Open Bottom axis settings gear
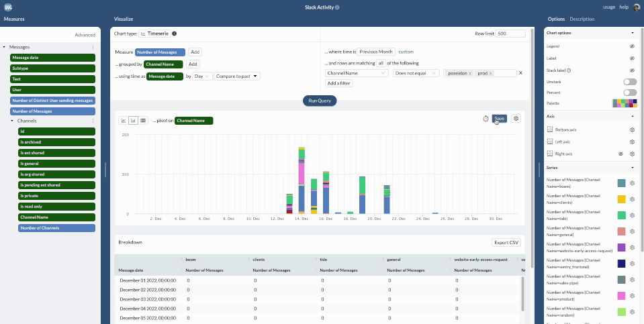644x324 pixels. click(x=633, y=129)
